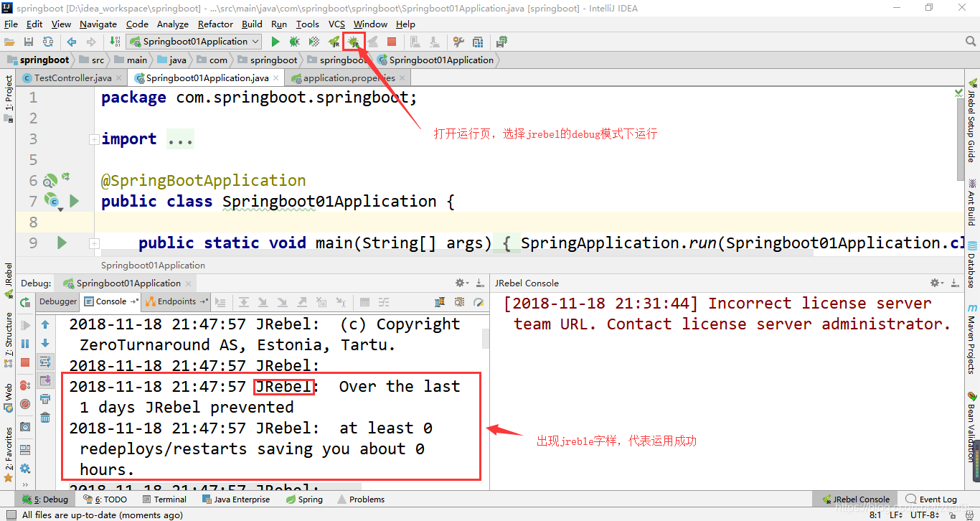Navigate back with the blue arrow

pyautogui.click(x=71, y=42)
